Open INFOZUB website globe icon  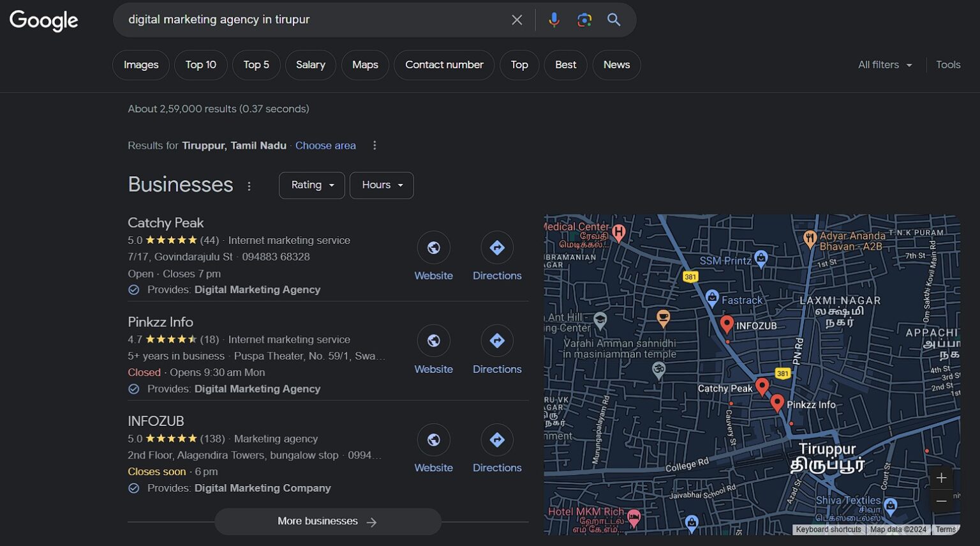434,440
